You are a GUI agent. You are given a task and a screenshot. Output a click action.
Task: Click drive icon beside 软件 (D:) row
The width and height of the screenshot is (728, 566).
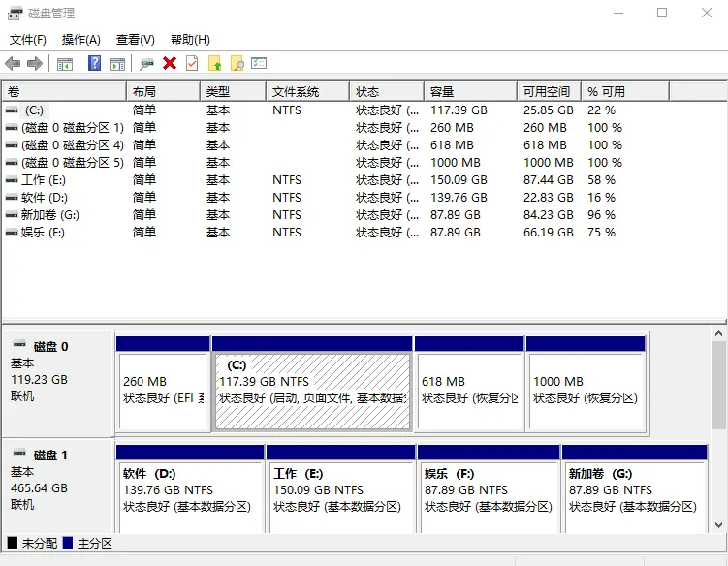pos(12,198)
